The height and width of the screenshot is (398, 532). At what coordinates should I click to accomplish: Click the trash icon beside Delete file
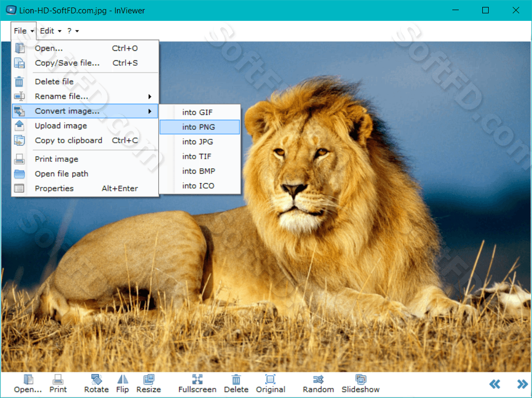[19, 82]
